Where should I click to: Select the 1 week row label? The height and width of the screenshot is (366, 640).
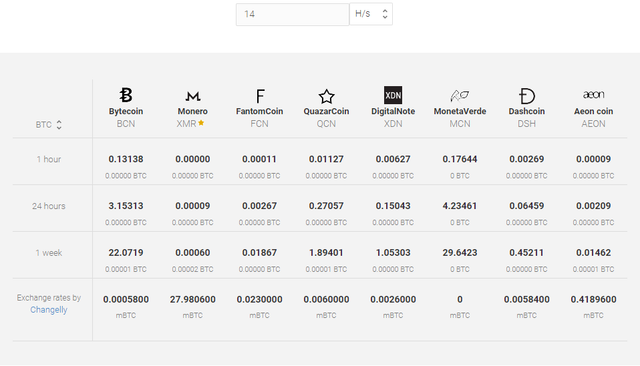(49, 253)
